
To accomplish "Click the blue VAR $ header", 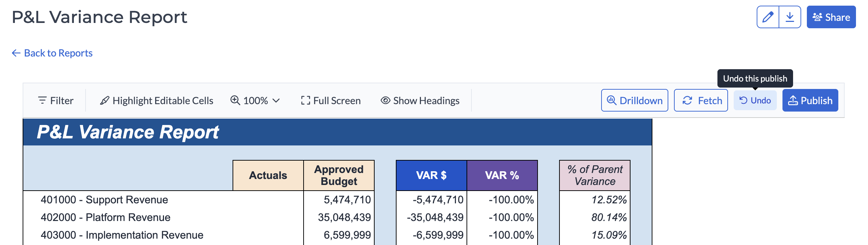I will pyautogui.click(x=431, y=175).
